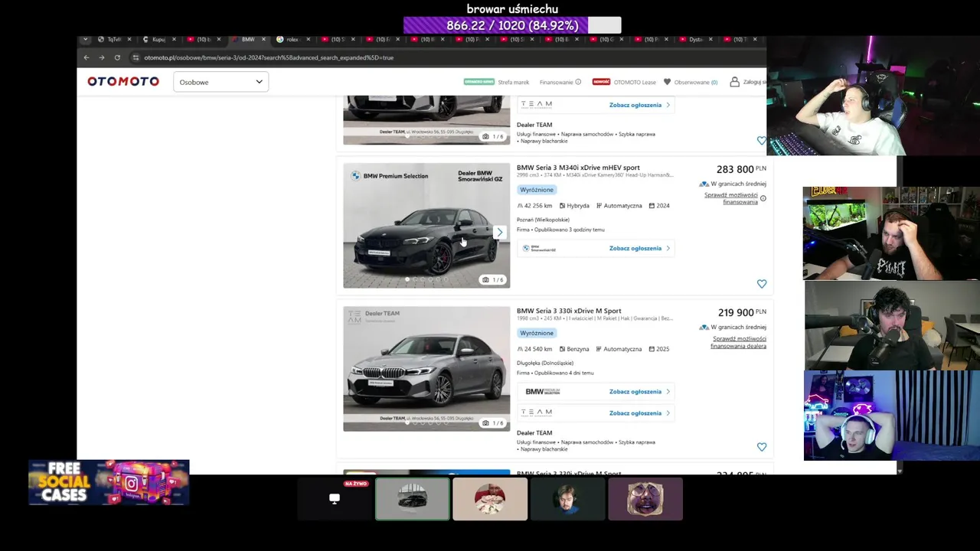Open the Finansowanie menu item
This screenshot has height=551, width=980.
click(x=556, y=82)
